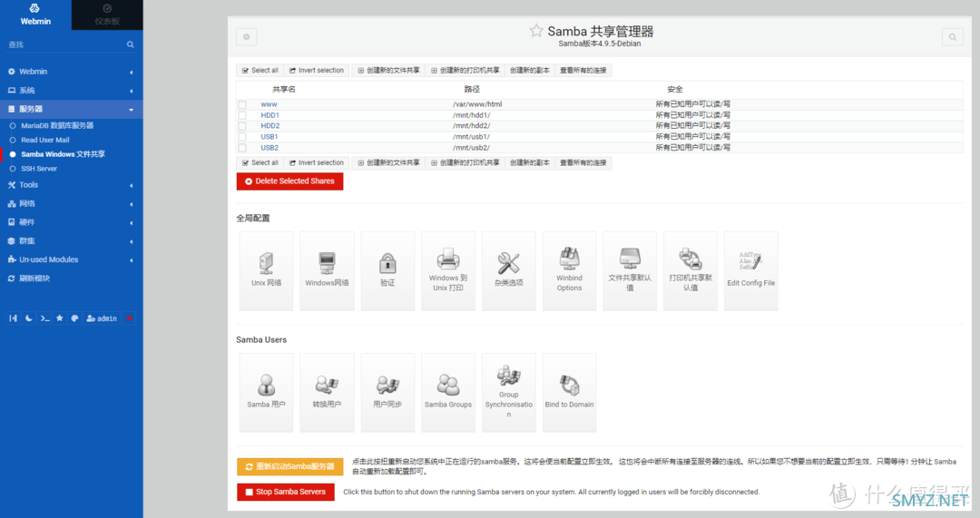The height and width of the screenshot is (518, 980).
Task: Open Samba Windows 文件共享 sidebar item
Action: tap(64, 154)
